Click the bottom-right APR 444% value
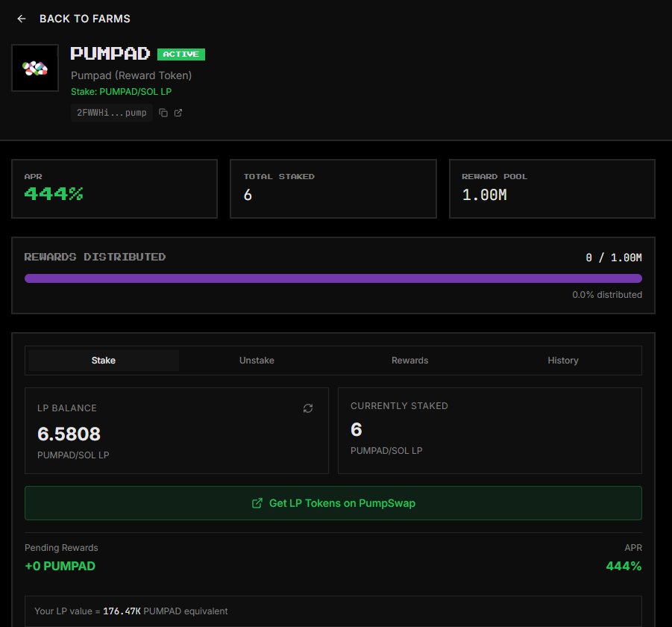The height and width of the screenshot is (627, 672). (624, 566)
